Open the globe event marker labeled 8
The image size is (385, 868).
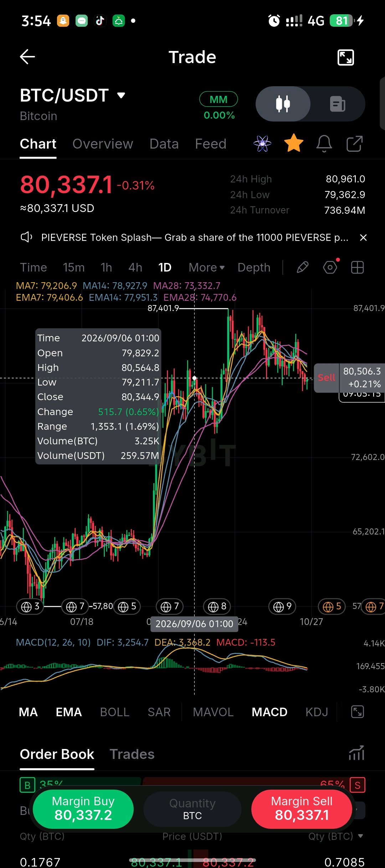(x=217, y=606)
